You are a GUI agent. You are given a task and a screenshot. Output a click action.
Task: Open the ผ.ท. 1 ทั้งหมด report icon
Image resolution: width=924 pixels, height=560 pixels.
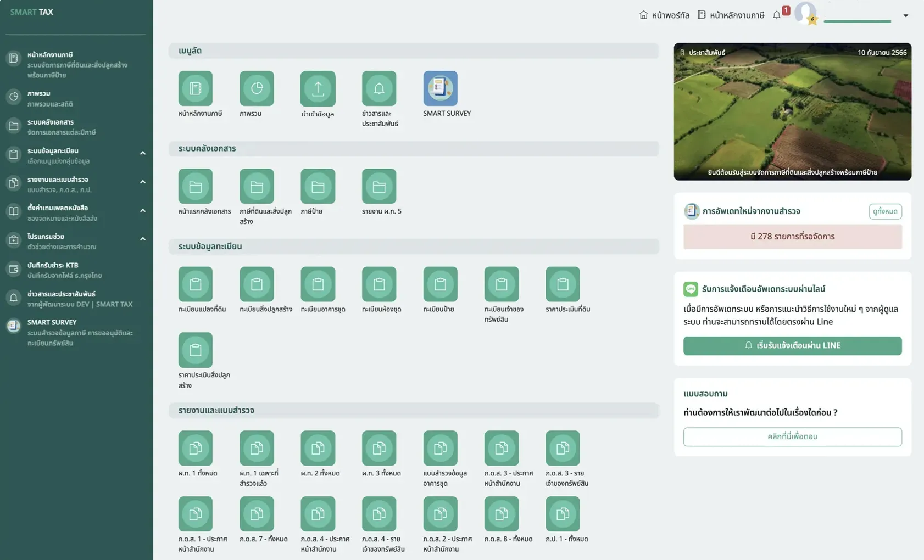click(x=196, y=448)
